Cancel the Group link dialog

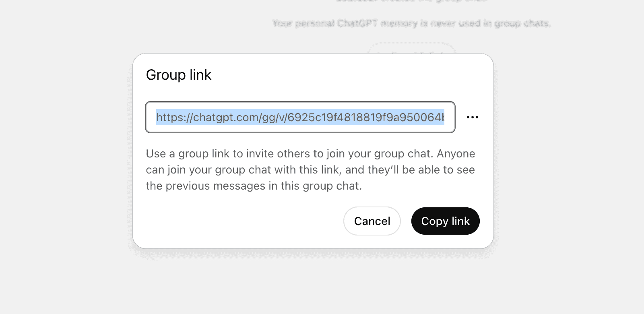(372, 221)
